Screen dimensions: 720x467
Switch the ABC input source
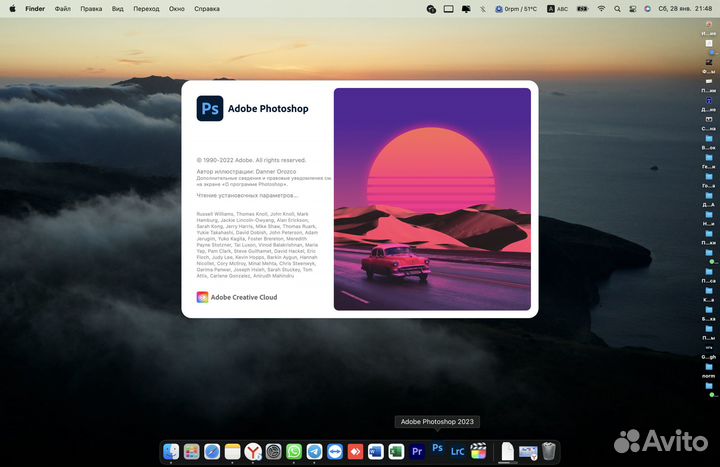pos(557,9)
